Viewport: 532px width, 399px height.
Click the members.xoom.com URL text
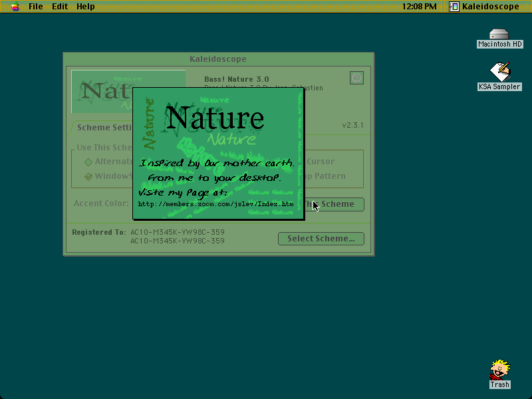pos(215,204)
